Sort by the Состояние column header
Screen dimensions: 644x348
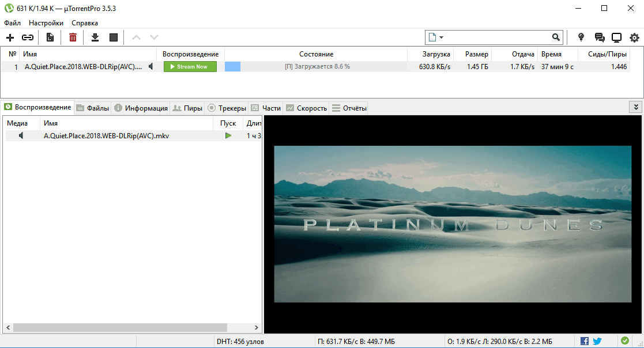pos(316,54)
